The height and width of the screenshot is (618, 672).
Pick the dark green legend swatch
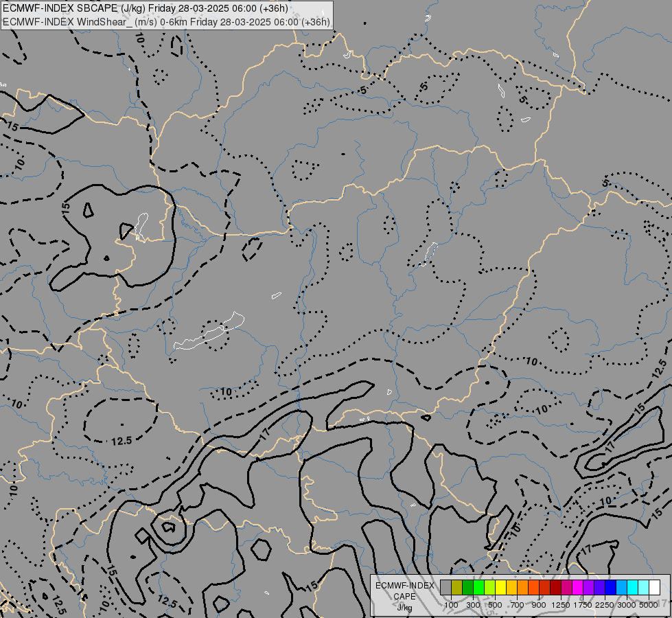468,587
